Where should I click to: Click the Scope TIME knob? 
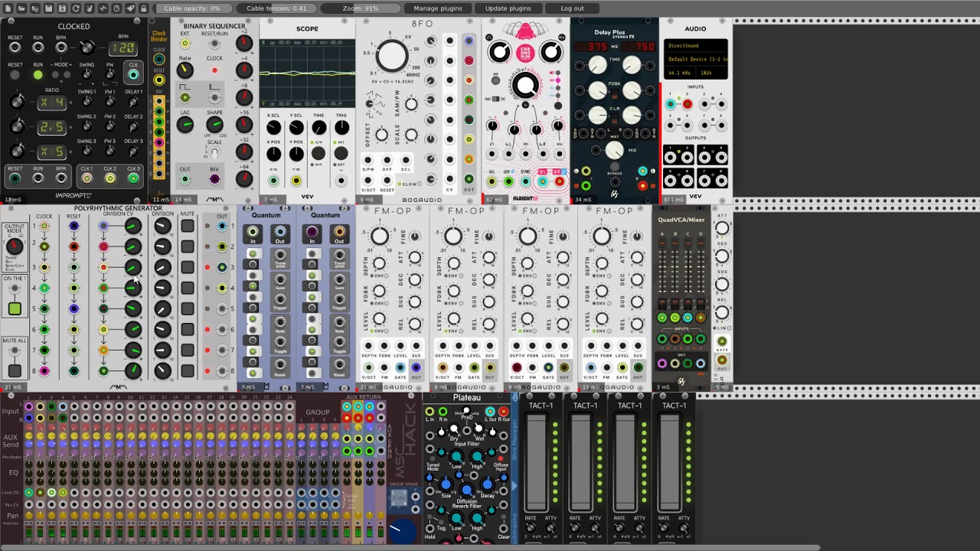pos(318,128)
